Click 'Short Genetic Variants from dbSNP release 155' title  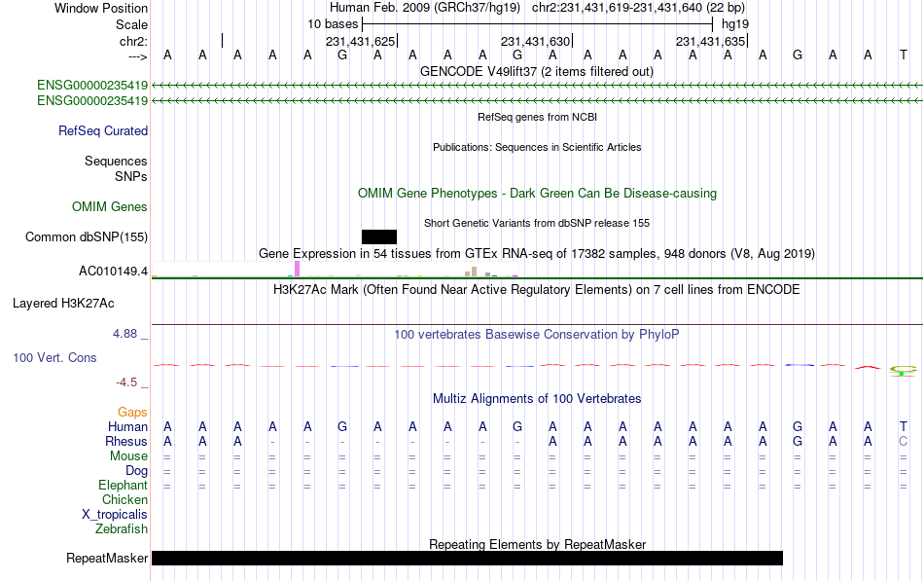(x=537, y=223)
